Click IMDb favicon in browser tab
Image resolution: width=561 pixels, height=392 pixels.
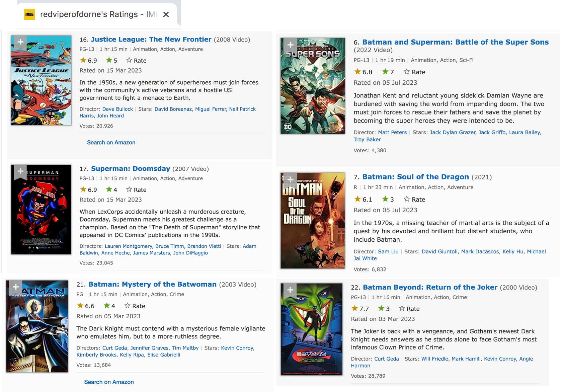pyautogui.click(x=29, y=14)
